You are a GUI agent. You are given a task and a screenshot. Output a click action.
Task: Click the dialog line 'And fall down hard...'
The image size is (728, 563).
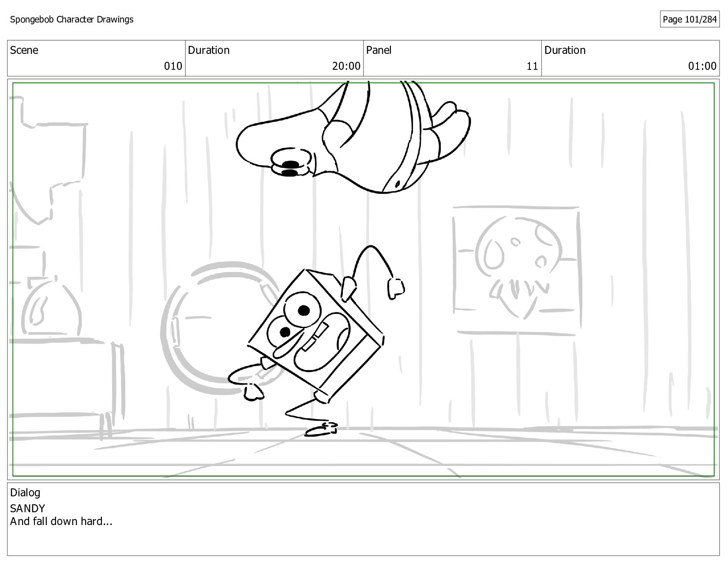click(x=61, y=521)
